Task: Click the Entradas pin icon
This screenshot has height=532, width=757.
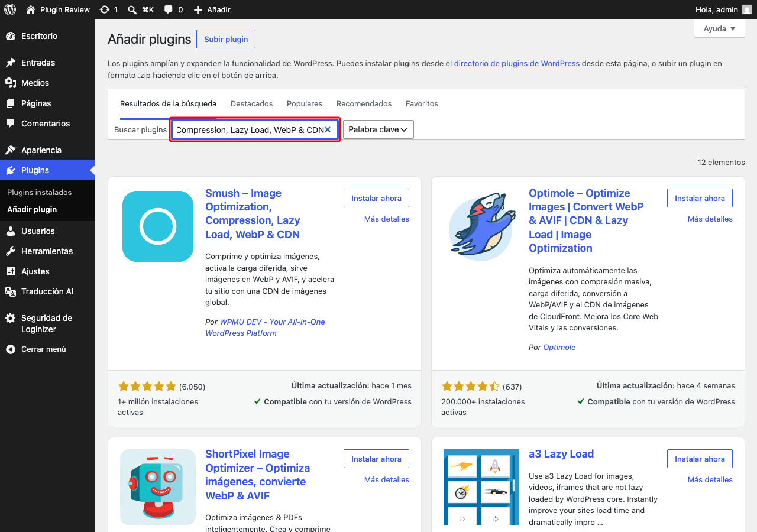Action: (x=11, y=63)
